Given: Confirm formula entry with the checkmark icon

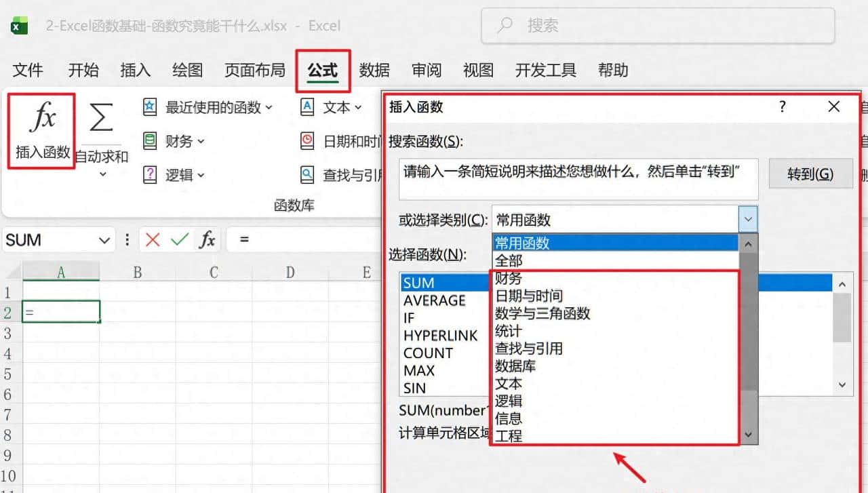Looking at the screenshot, I should (180, 239).
